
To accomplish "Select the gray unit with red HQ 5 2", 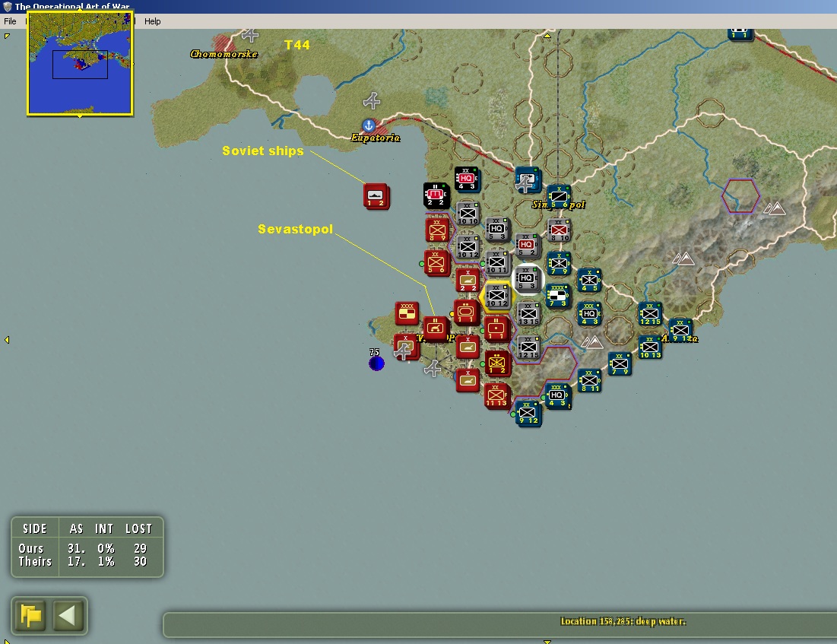I will pos(527,245).
